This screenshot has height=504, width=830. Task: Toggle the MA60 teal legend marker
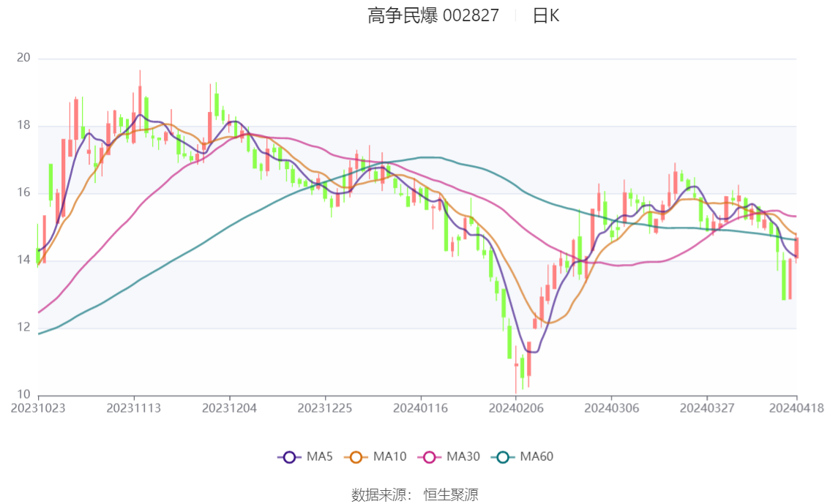pyautogui.click(x=503, y=457)
